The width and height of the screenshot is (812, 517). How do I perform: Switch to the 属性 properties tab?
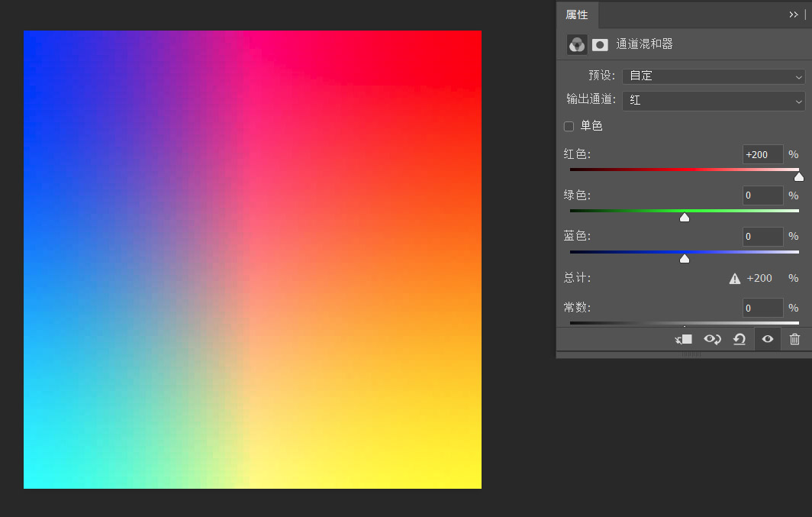click(577, 15)
